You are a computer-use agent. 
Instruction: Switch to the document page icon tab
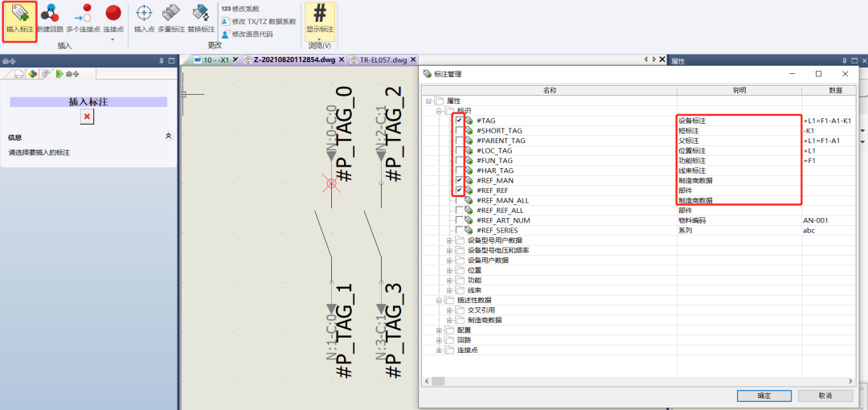[18, 74]
